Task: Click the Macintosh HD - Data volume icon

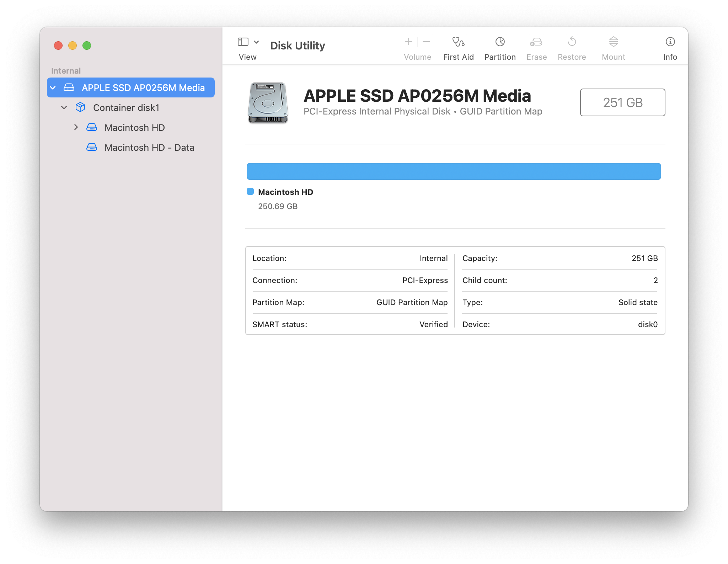Action: point(92,147)
